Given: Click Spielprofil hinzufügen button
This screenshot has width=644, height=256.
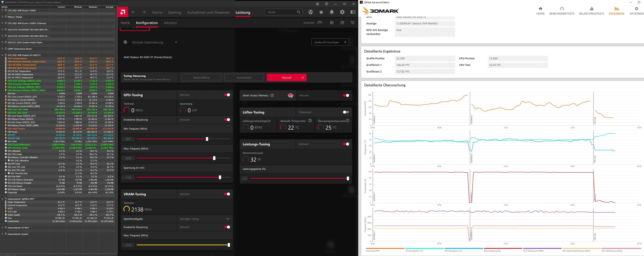Looking at the screenshot, I should tap(330, 42).
